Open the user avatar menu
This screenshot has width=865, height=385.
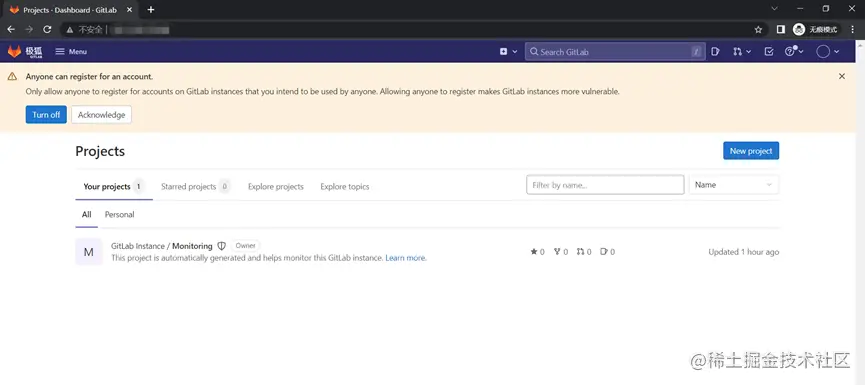[x=827, y=52]
